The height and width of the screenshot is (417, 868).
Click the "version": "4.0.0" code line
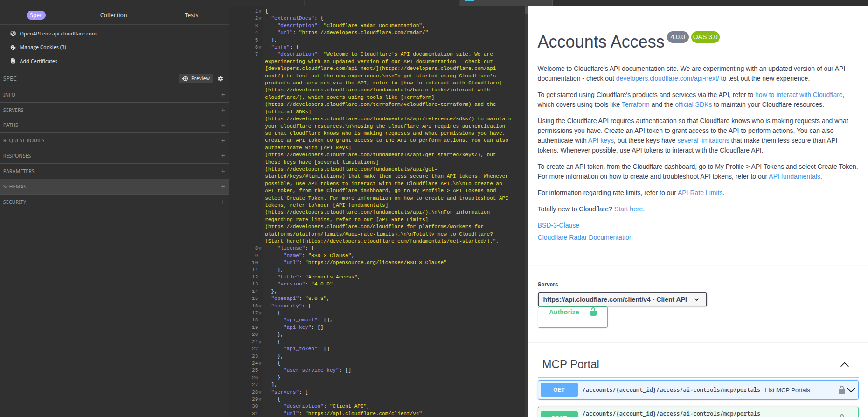pos(305,284)
